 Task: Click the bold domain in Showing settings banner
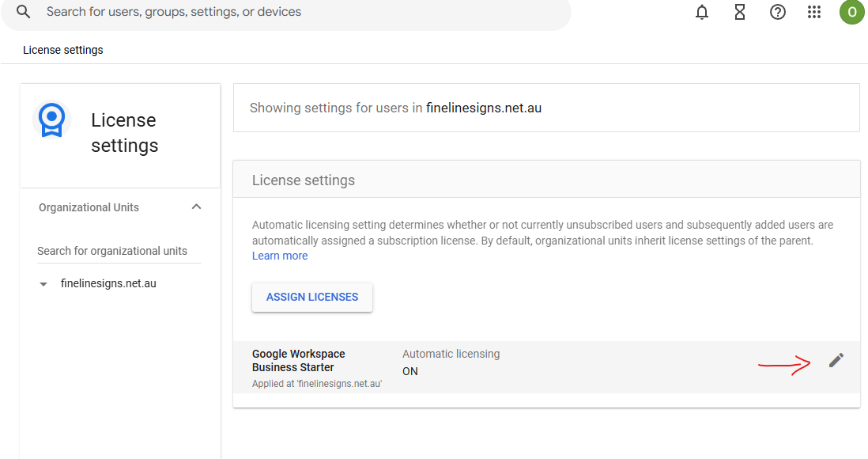(x=484, y=108)
